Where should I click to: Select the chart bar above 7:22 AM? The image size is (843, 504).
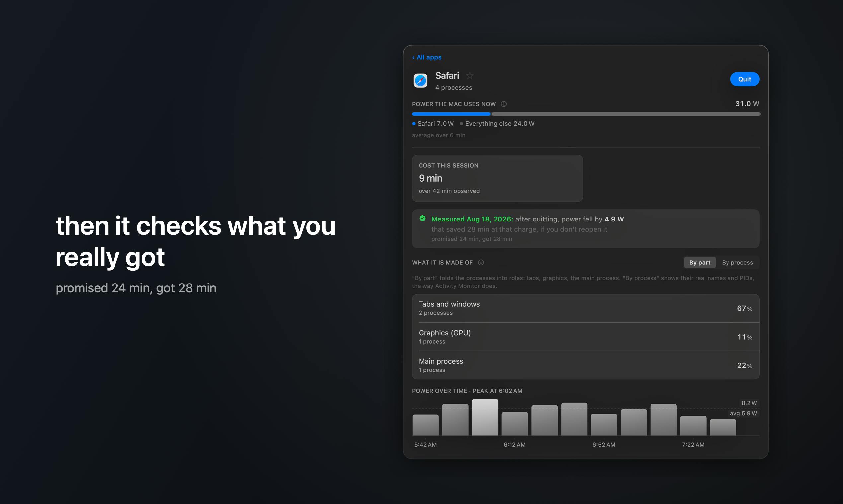pyautogui.click(x=693, y=425)
